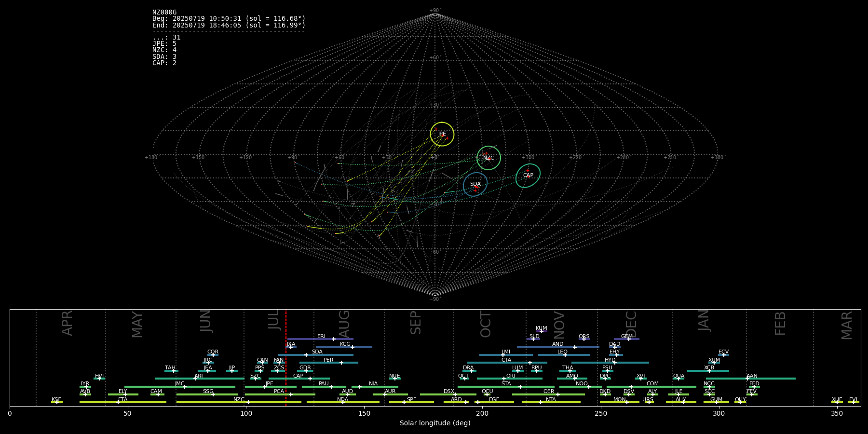Select the ETA shower bar in timeline

(x=123, y=402)
